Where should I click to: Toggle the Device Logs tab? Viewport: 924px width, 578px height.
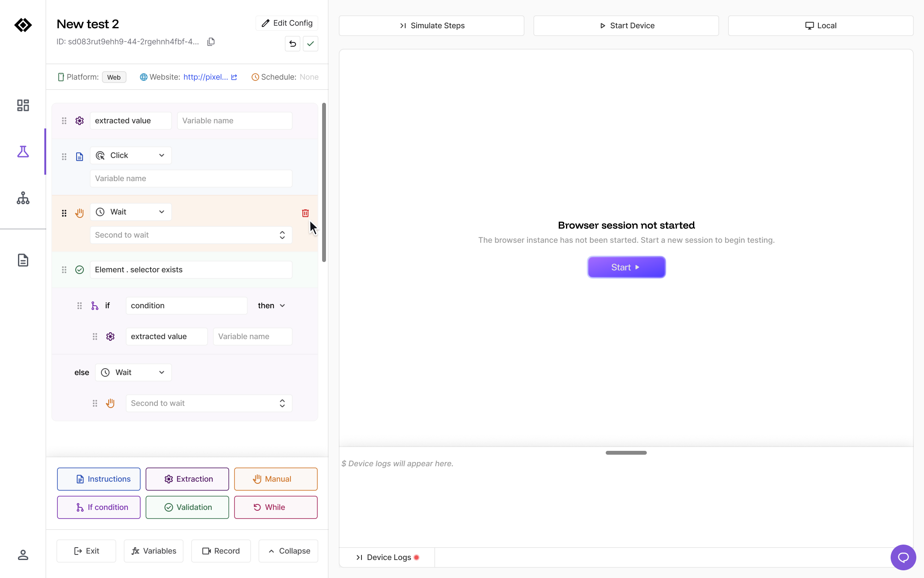387,557
